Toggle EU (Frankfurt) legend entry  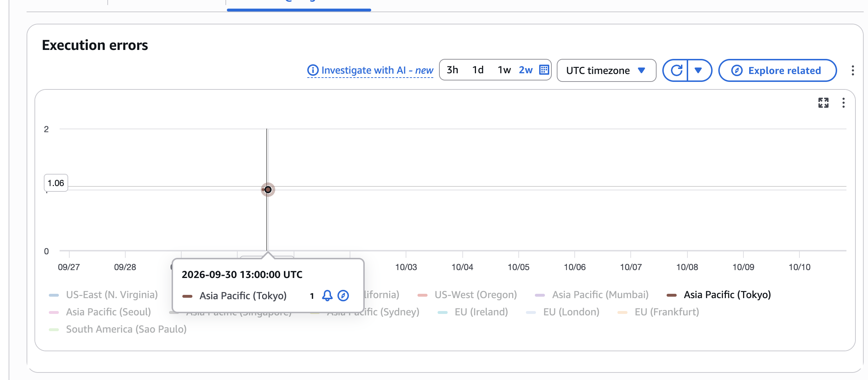tap(658, 312)
